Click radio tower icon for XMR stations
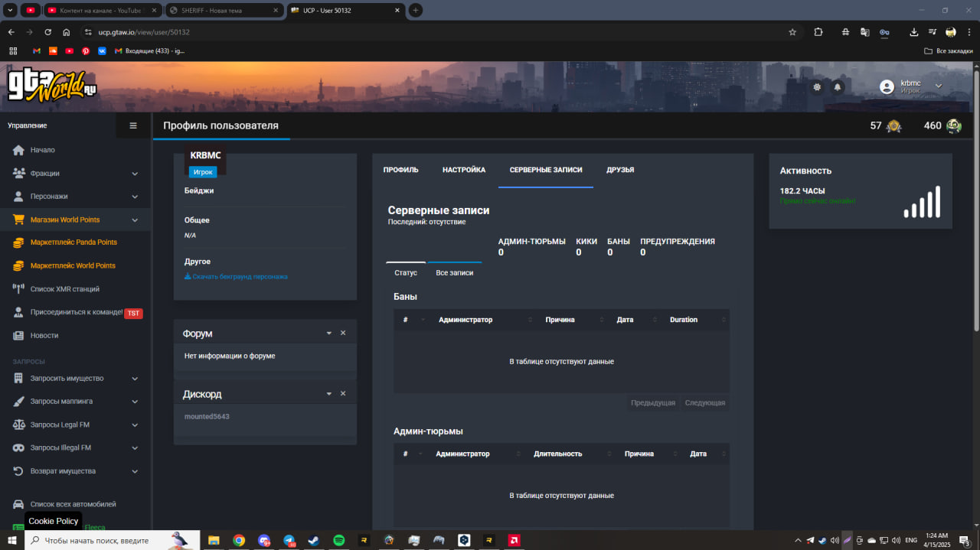 (19, 289)
